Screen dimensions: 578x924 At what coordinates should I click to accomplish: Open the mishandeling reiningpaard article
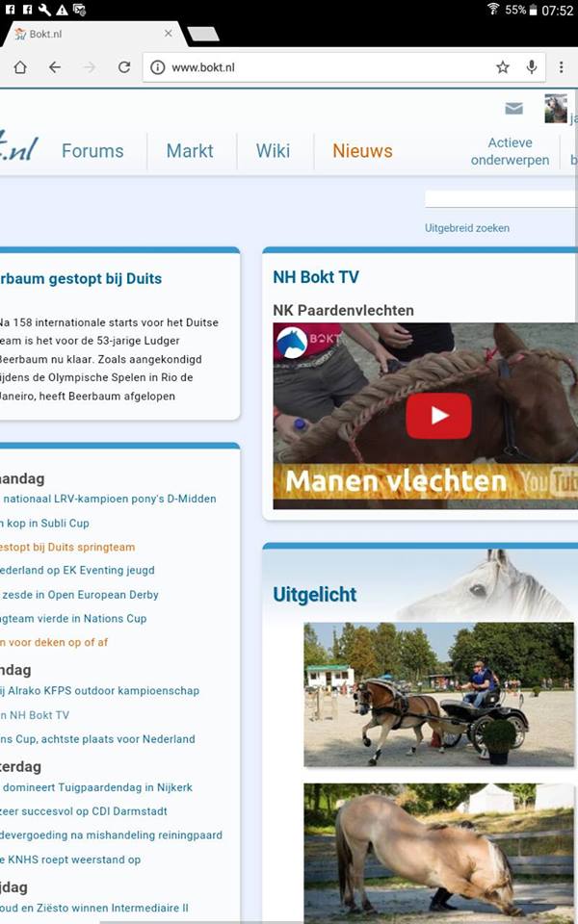coord(111,835)
